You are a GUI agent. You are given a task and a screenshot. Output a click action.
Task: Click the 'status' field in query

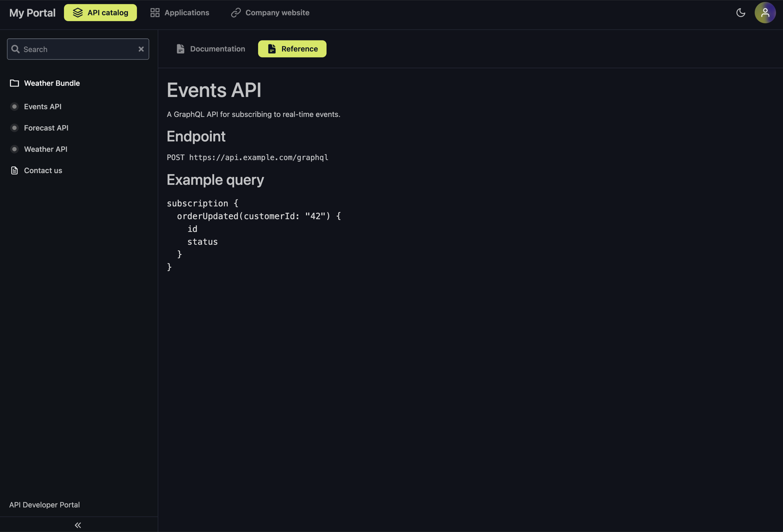[203, 242]
